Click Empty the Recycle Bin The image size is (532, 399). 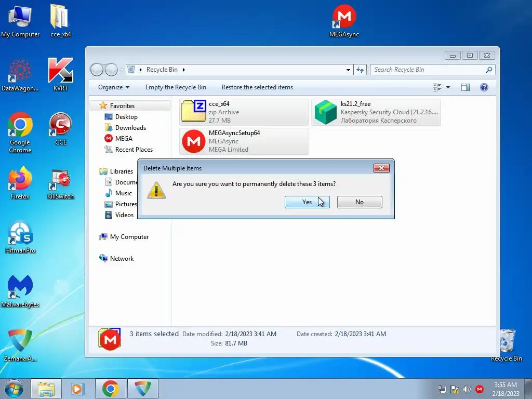176,87
